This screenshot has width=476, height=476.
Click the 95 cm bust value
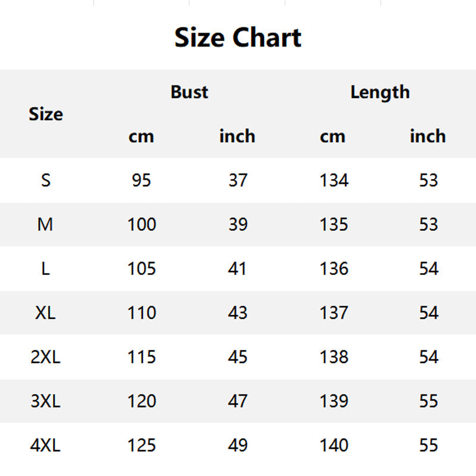[x=142, y=180]
